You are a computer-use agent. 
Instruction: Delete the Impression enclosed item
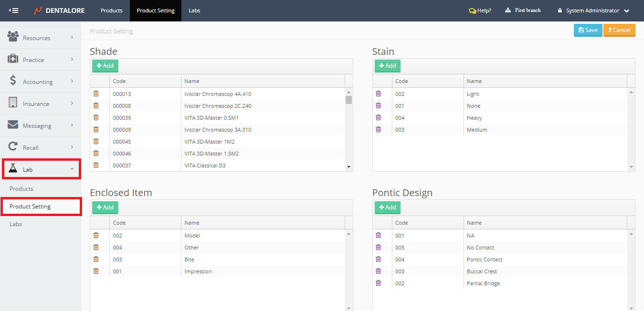tap(96, 271)
